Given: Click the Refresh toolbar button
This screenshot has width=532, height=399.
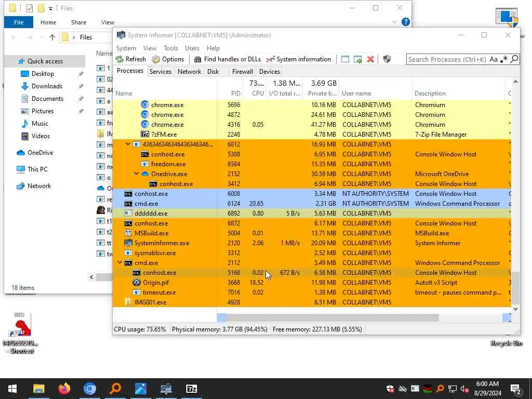Looking at the screenshot, I should (130, 59).
